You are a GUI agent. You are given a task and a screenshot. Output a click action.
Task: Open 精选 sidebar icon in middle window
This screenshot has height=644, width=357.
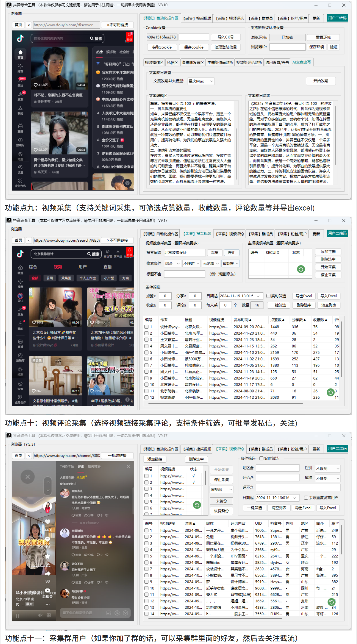20,270
